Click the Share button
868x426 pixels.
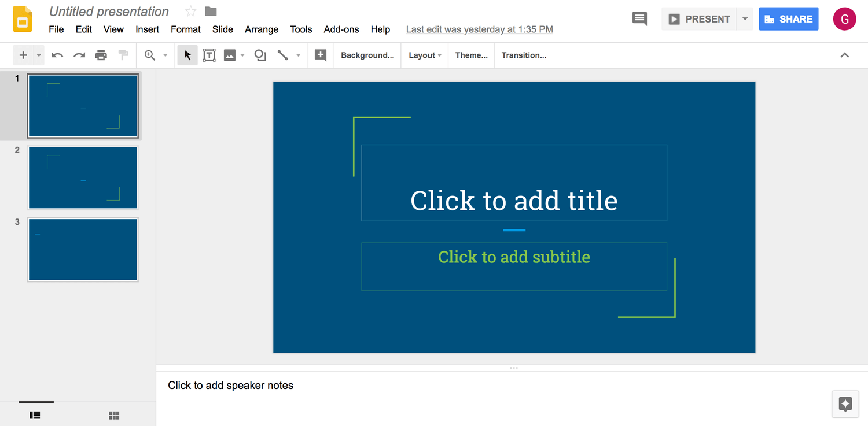(788, 18)
